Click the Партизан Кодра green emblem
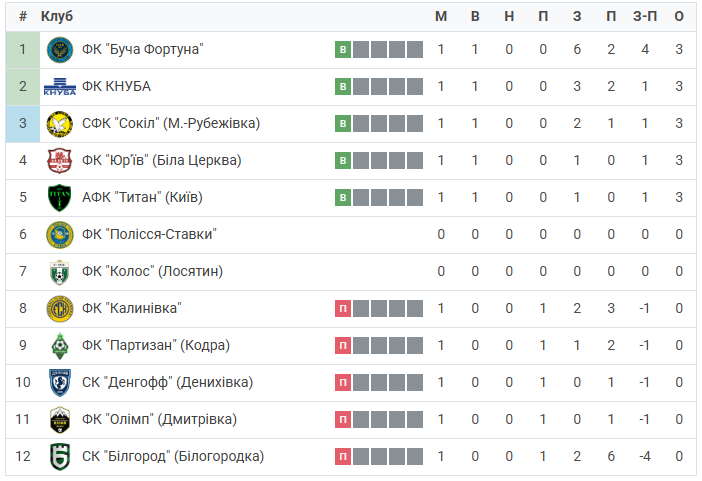This screenshot has width=702, height=481. [60, 346]
